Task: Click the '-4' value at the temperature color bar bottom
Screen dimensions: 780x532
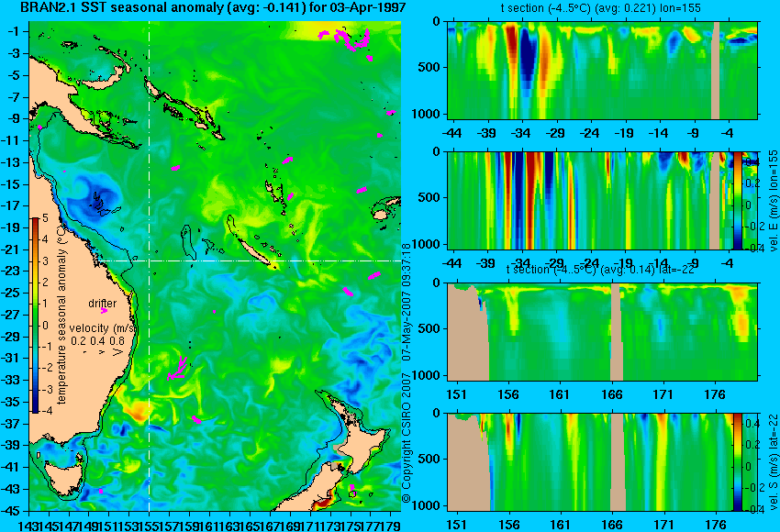Action: [47, 411]
